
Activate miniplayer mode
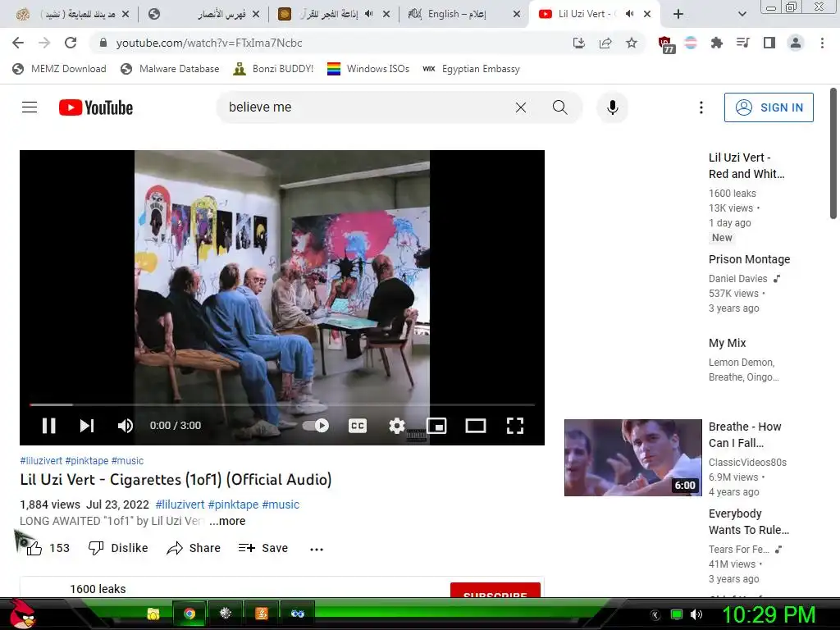point(436,426)
